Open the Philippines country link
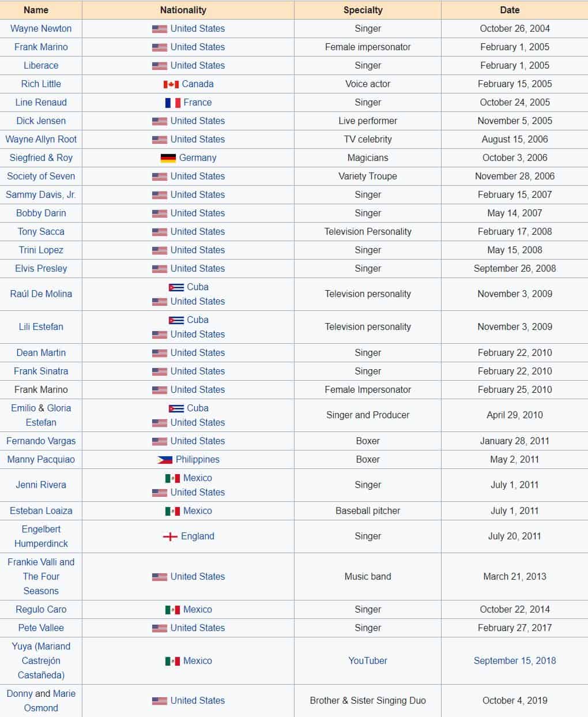Screen dimensions: 588x717 tap(198, 459)
